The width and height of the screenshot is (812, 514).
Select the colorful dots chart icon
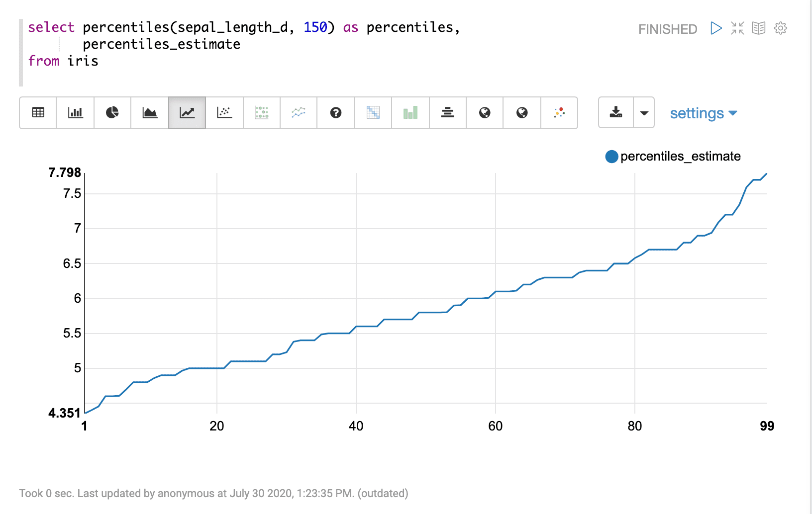tap(559, 113)
